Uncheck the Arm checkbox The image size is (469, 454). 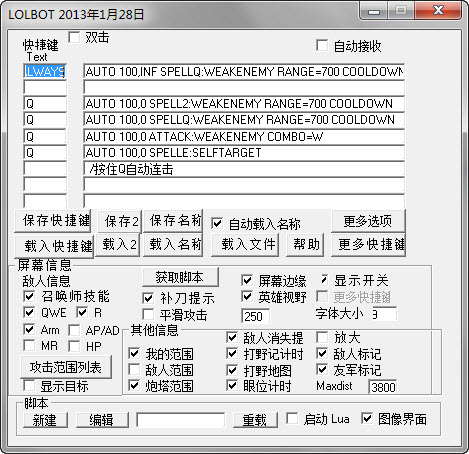[x=29, y=330]
